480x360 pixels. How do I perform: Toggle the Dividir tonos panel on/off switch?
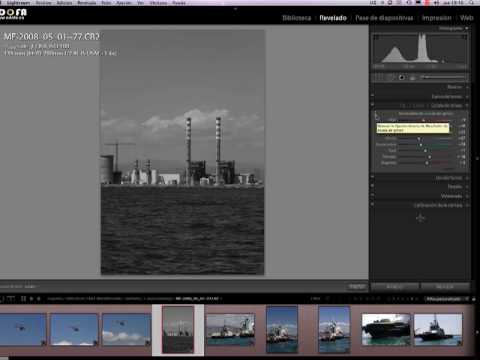[x=373, y=178]
